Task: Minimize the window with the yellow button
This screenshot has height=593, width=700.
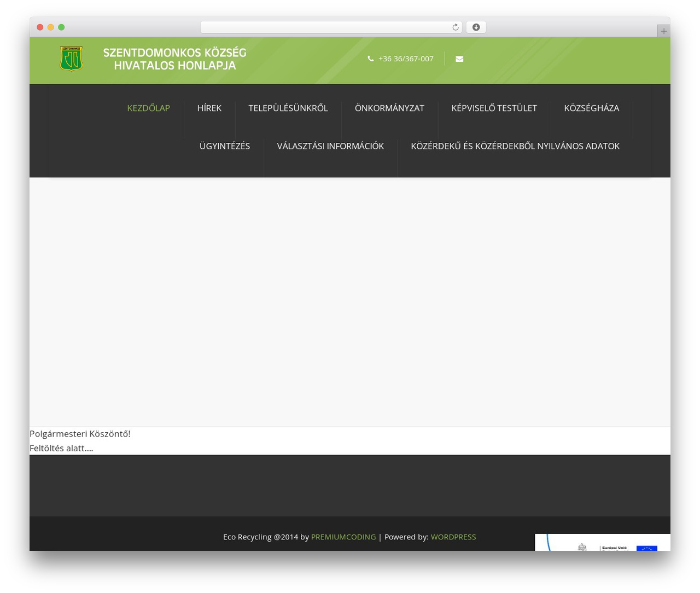Action: coord(51,27)
